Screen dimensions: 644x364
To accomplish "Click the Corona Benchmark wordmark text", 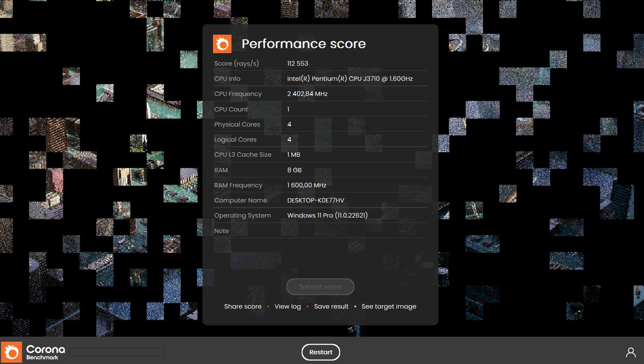I will point(45,352).
